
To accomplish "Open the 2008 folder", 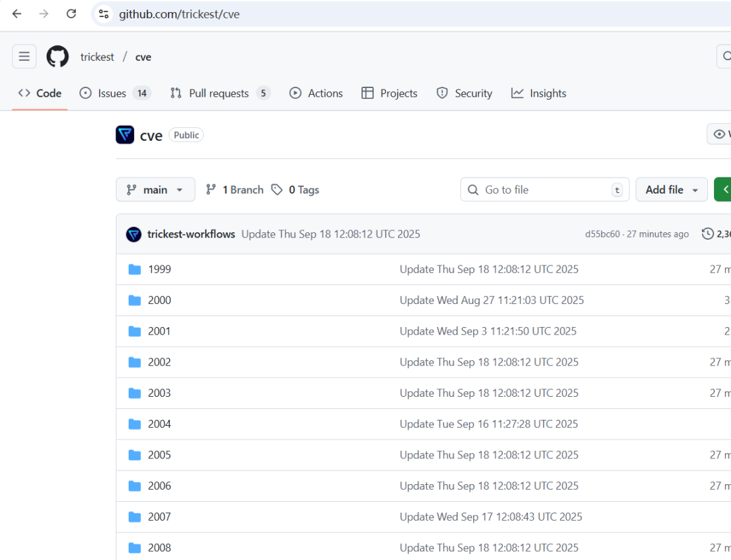I will tap(160, 548).
